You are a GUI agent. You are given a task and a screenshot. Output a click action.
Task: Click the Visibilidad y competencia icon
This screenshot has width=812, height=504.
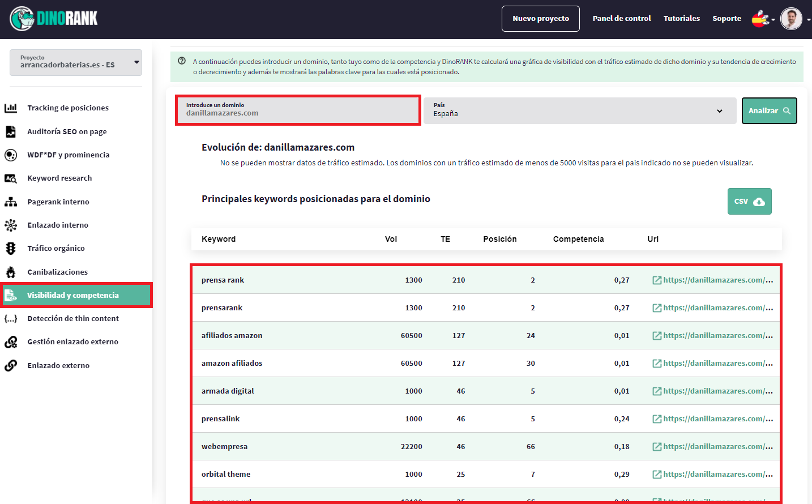click(11, 295)
